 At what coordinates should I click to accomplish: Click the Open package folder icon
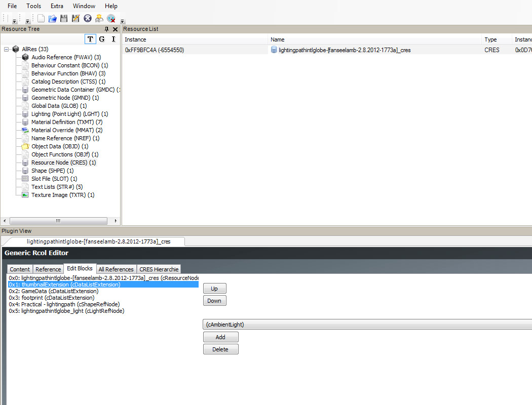(x=52, y=19)
